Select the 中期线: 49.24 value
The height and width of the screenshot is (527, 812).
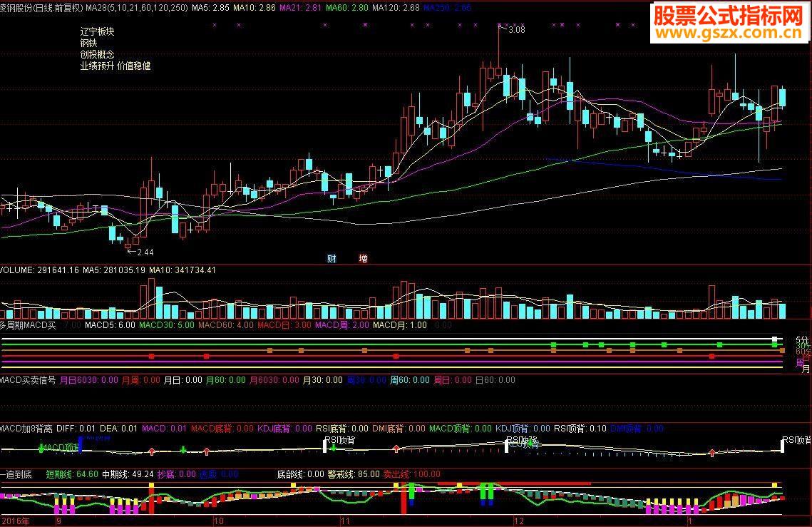(x=128, y=474)
